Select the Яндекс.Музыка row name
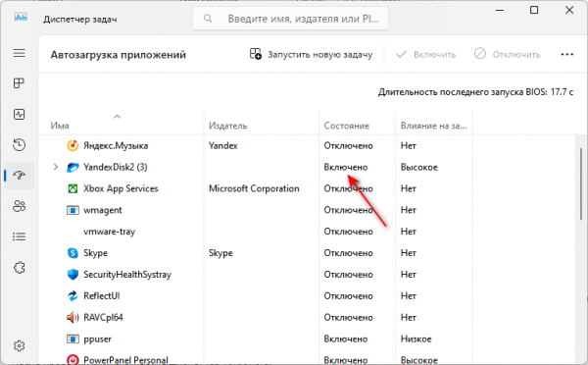The image size is (588, 365). coord(116,145)
